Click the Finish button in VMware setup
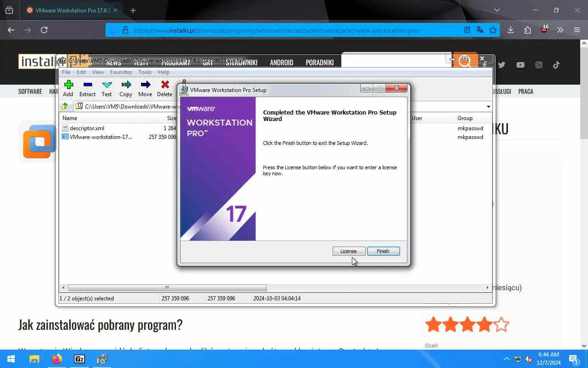Viewport: 588px width, 368px height. pos(383,251)
